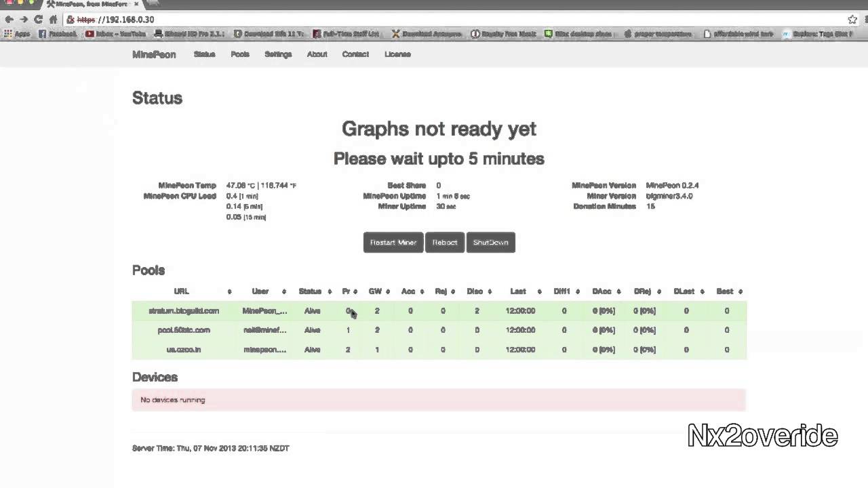This screenshot has height=488, width=868.
Task: Click the MinePeon brand link
Action: coord(154,54)
